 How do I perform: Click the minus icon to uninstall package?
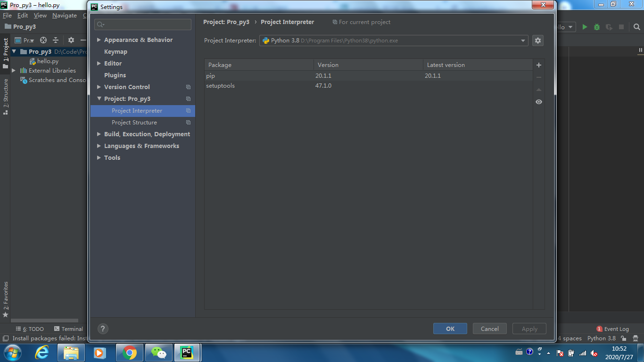[x=539, y=77]
